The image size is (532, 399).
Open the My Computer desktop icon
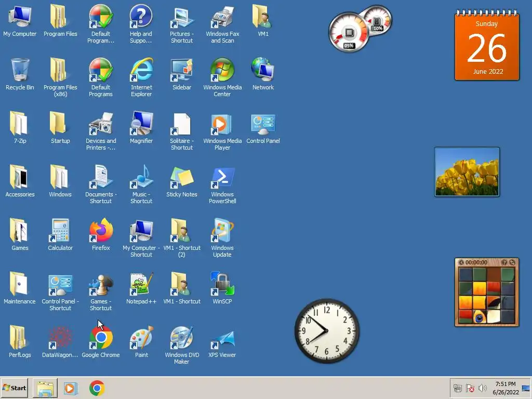[x=20, y=21]
